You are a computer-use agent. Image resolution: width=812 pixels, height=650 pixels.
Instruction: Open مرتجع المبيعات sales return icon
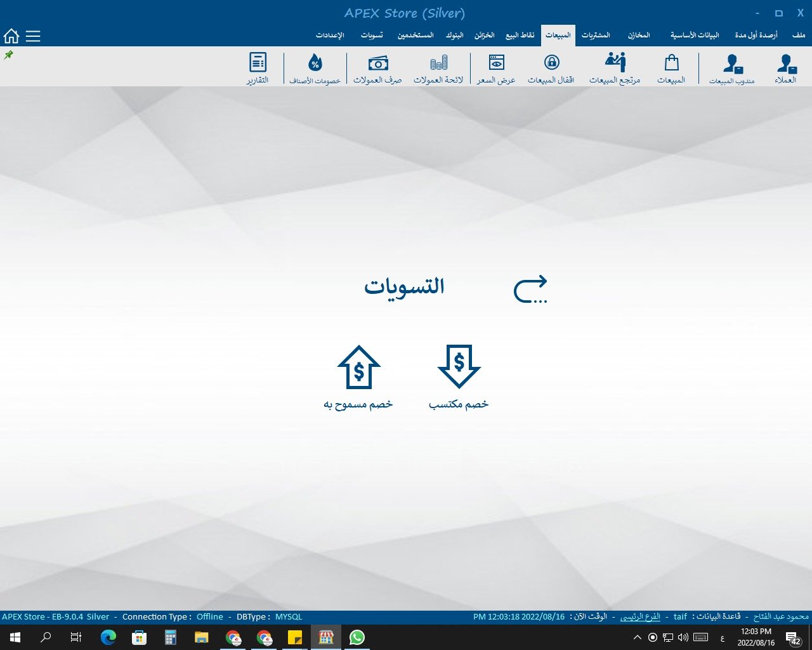tap(615, 68)
